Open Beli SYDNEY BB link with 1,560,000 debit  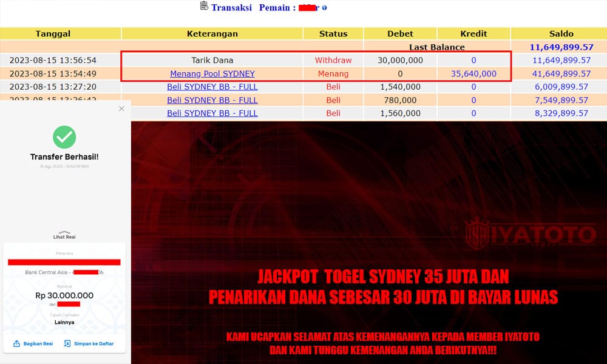tap(212, 113)
